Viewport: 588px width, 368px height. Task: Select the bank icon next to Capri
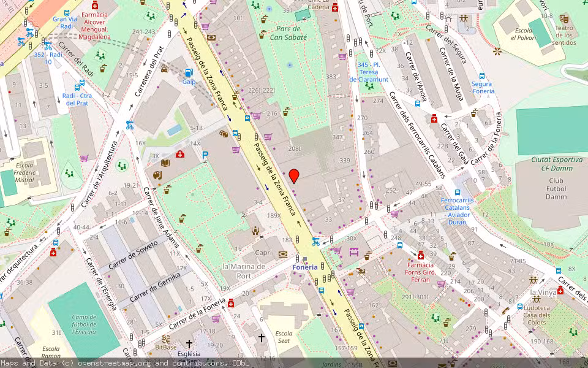click(283, 254)
